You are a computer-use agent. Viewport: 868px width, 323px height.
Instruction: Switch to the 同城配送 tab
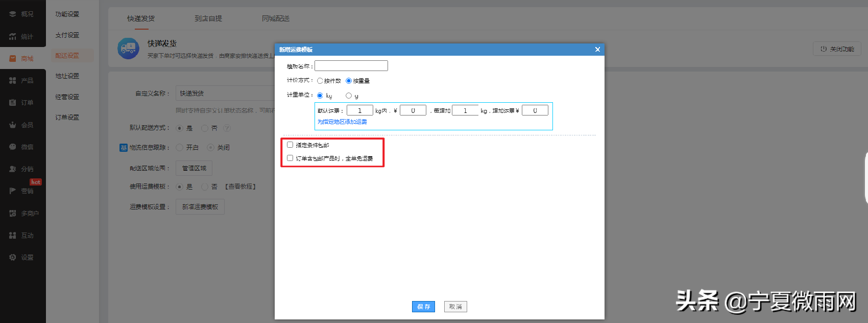(x=276, y=18)
